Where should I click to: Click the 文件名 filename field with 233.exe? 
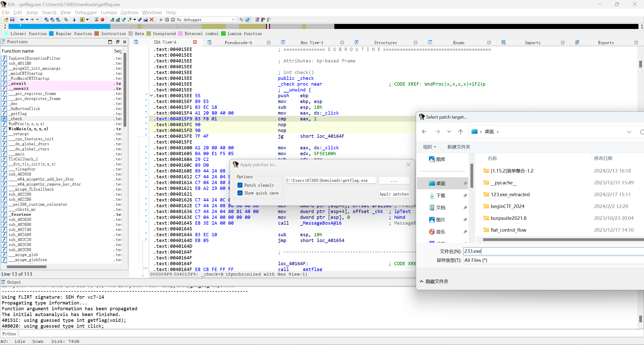pyautogui.click(x=553, y=251)
